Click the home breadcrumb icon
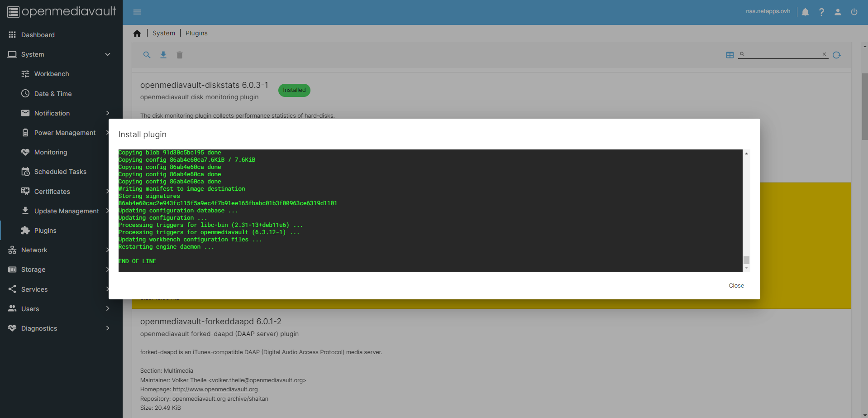This screenshot has height=418, width=868. (137, 33)
